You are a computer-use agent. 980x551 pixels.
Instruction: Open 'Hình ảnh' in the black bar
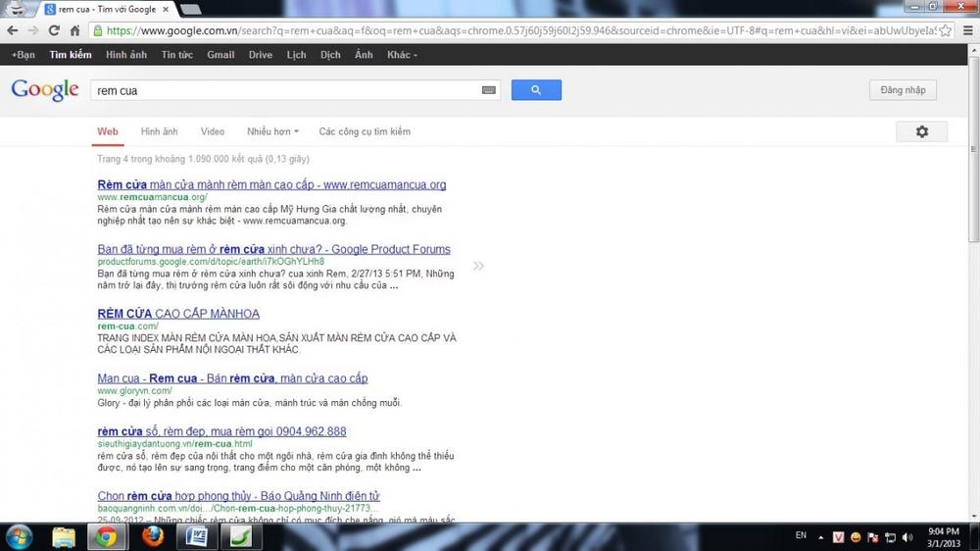pyautogui.click(x=126, y=55)
